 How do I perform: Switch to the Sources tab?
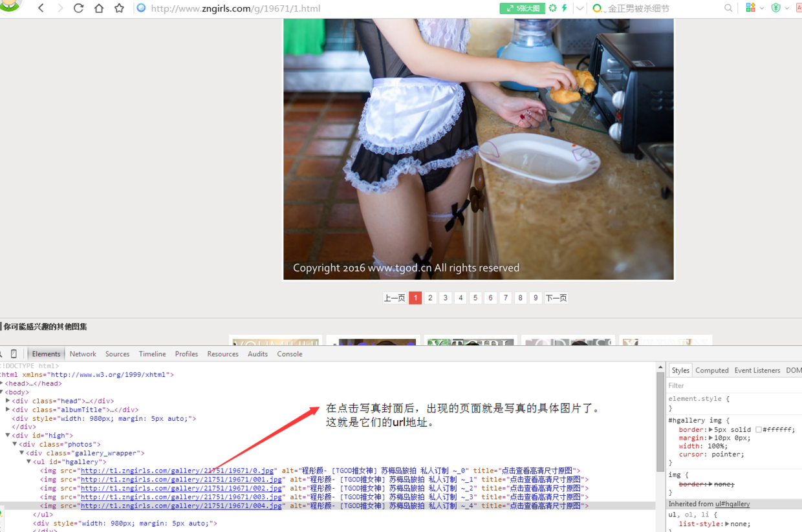tap(117, 354)
